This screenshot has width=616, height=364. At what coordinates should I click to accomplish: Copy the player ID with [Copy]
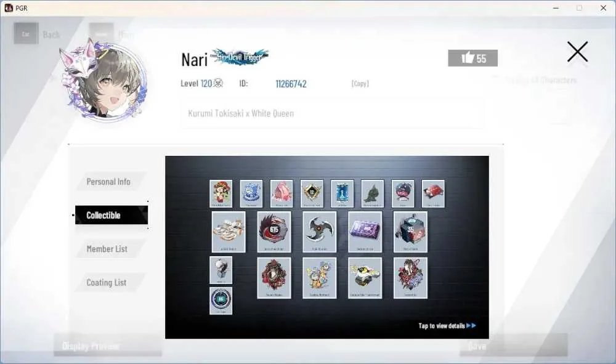pyautogui.click(x=360, y=83)
